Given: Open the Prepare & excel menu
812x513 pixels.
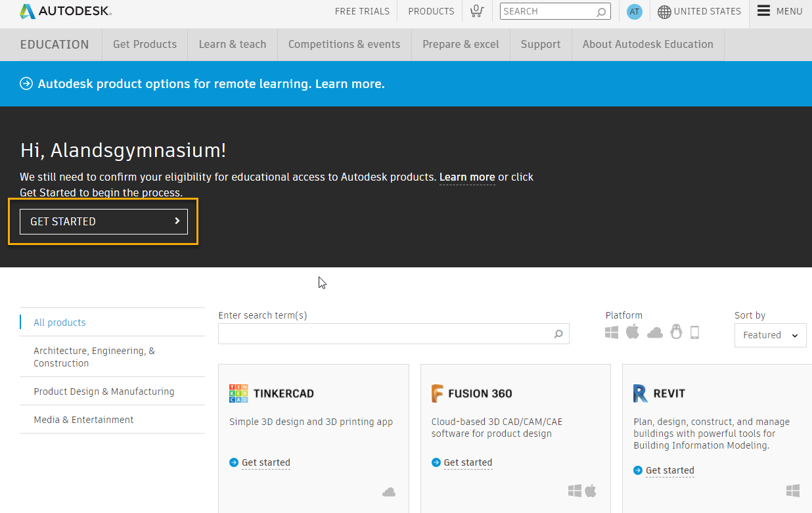Looking at the screenshot, I should pyautogui.click(x=461, y=45).
